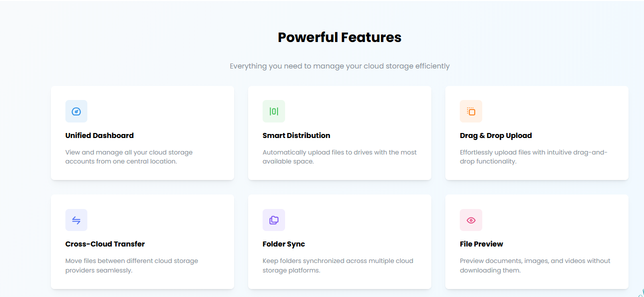Click the Unified Dashboard title text
Screen dimensions: 644x297
pos(99,135)
